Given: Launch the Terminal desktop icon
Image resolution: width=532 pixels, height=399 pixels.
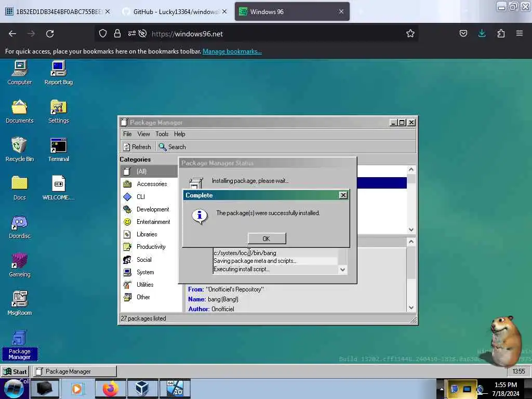Looking at the screenshot, I should [58, 150].
